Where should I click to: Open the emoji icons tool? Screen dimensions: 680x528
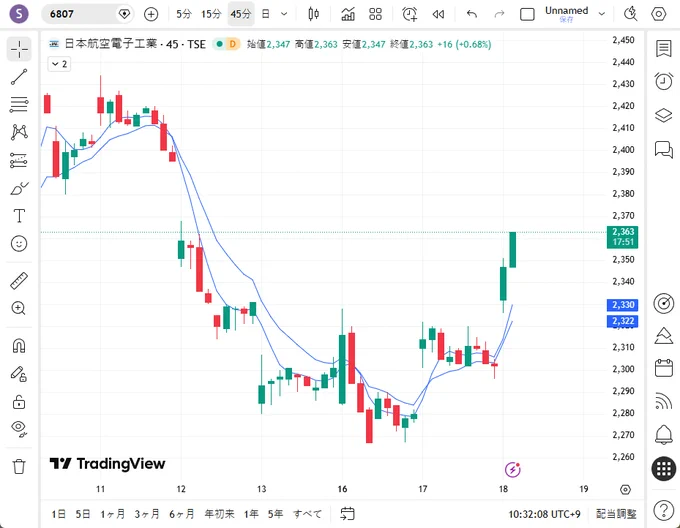click(19, 244)
